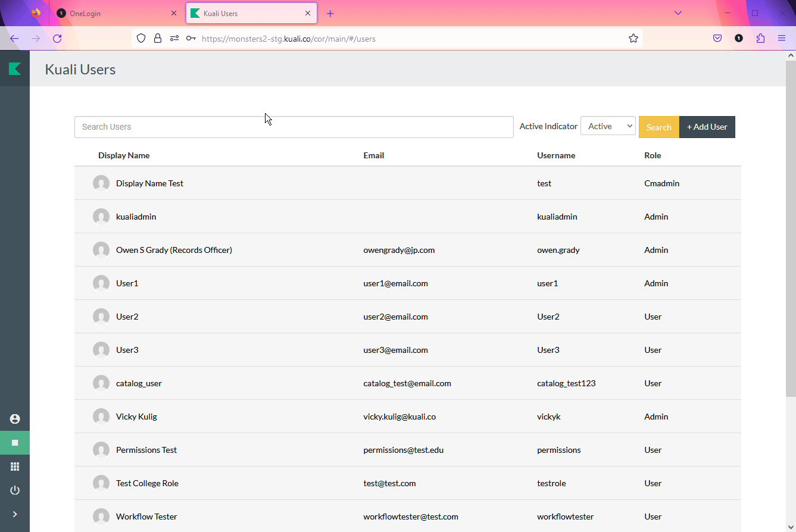Open the apps grid icon in the sidebar
The height and width of the screenshot is (532, 796).
pos(15,467)
